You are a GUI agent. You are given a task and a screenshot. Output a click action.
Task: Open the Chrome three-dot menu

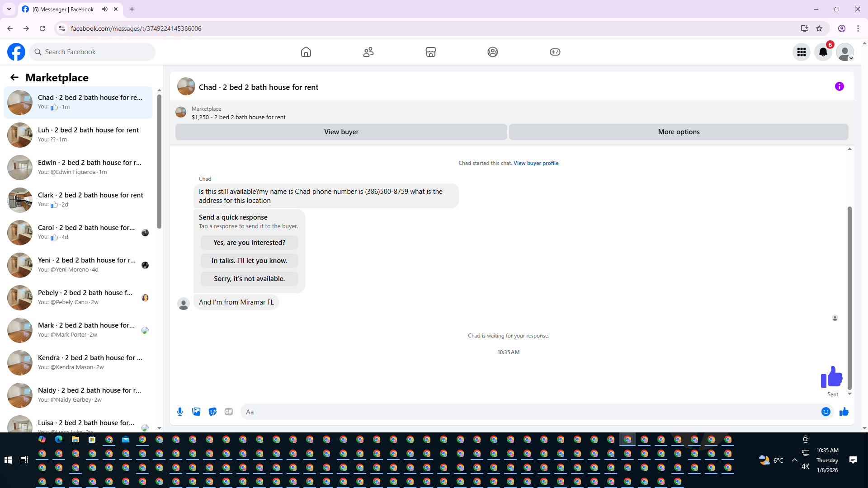coord(858,28)
